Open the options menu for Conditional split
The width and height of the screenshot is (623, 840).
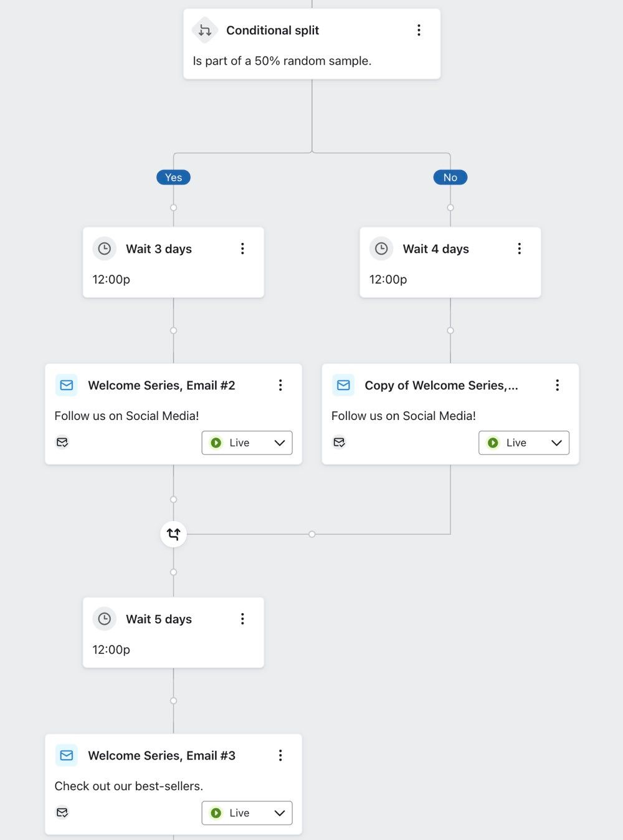[419, 29]
